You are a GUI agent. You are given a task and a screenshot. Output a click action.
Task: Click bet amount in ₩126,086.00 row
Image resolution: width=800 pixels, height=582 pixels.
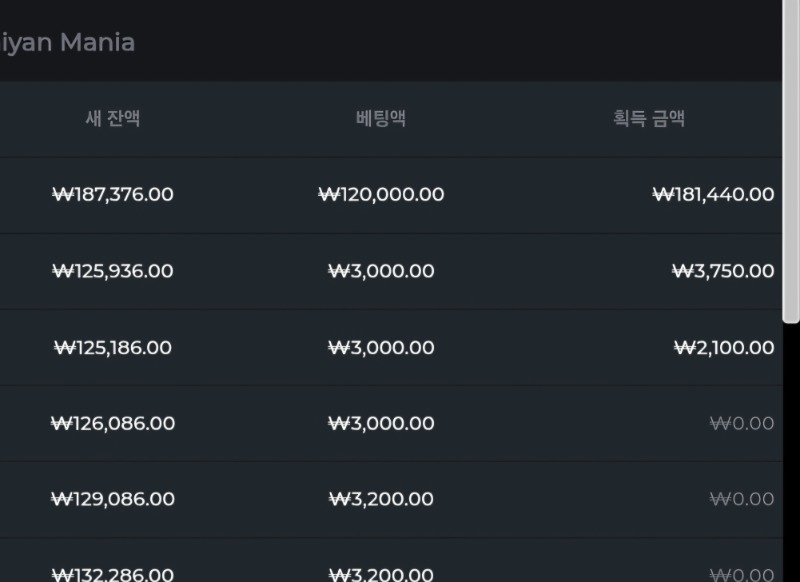[x=381, y=423]
